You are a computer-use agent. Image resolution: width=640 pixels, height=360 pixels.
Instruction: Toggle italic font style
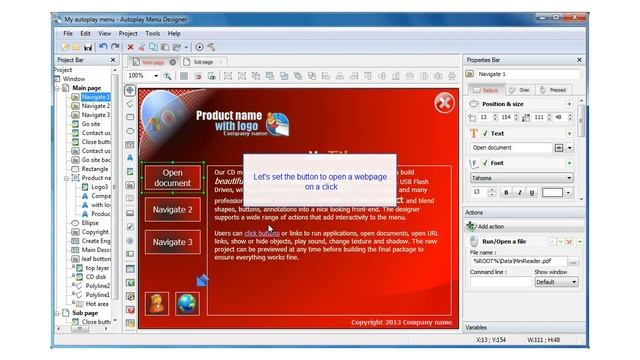[519, 192]
